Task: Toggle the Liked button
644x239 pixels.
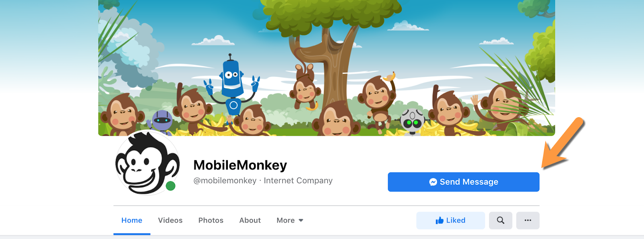Action: click(450, 221)
